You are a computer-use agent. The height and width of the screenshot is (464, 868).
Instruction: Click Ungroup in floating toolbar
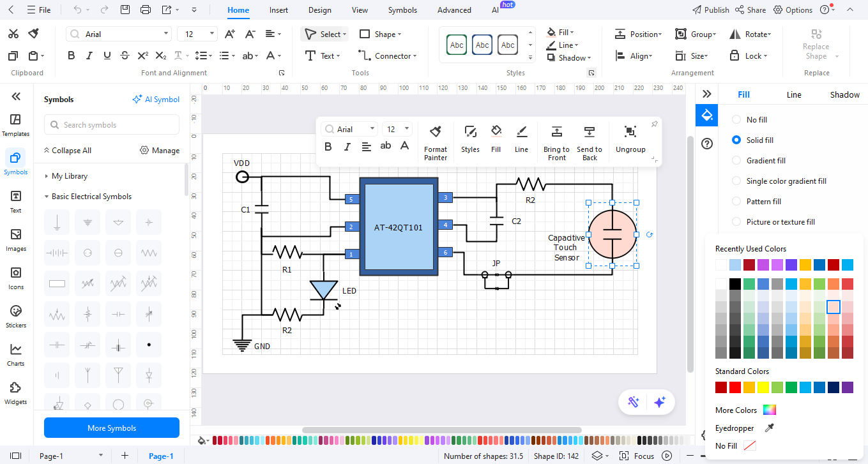(x=630, y=139)
